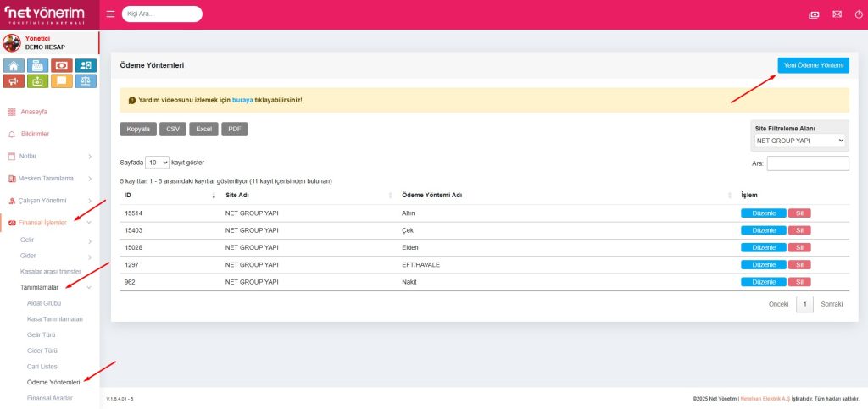Click the blue home shortcut icon
868x409 pixels.
[14, 65]
